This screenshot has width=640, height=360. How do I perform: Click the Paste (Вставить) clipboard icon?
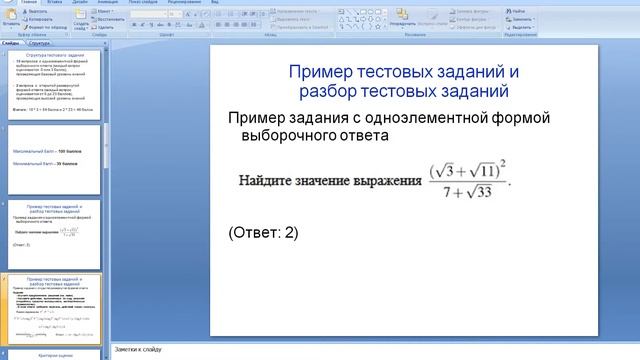11,15
